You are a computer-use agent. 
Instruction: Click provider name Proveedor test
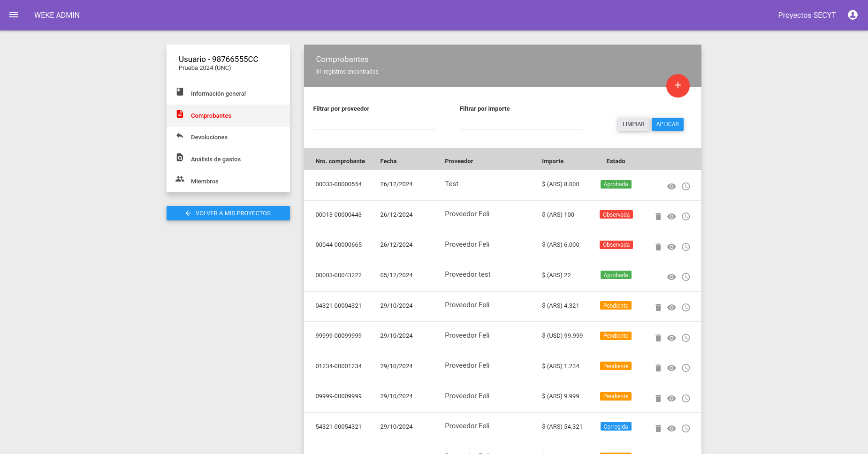pyautogui.click(x=467, y=274)
